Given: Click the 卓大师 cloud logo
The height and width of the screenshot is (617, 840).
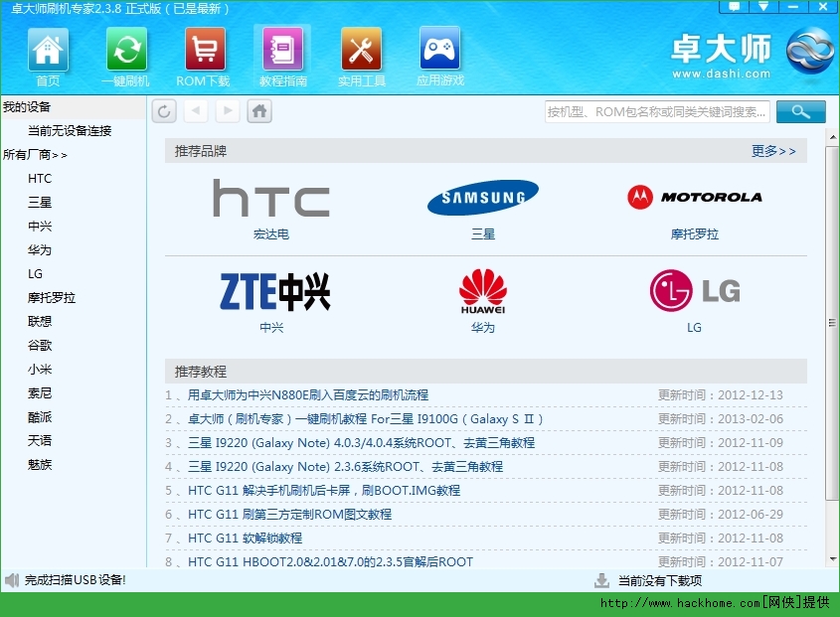Looking at the screenshot, I should pos(810,51).
